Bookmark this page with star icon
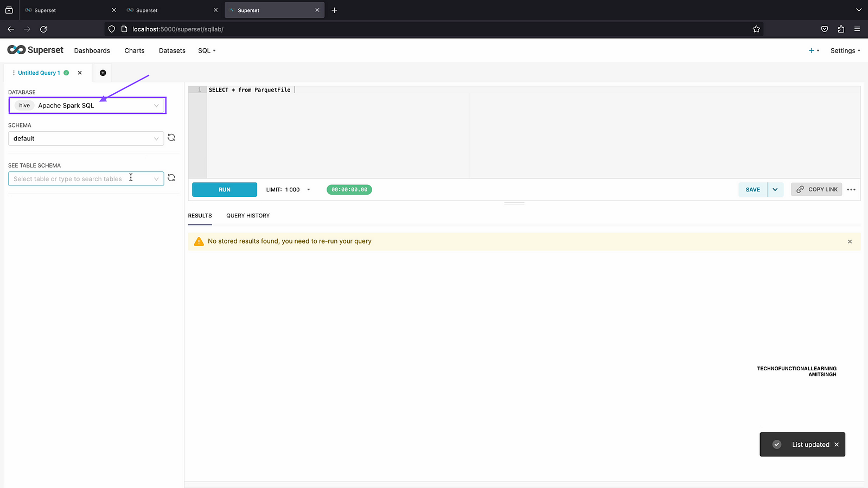Viewport: 868px width, 488px height. click(756, 29)
